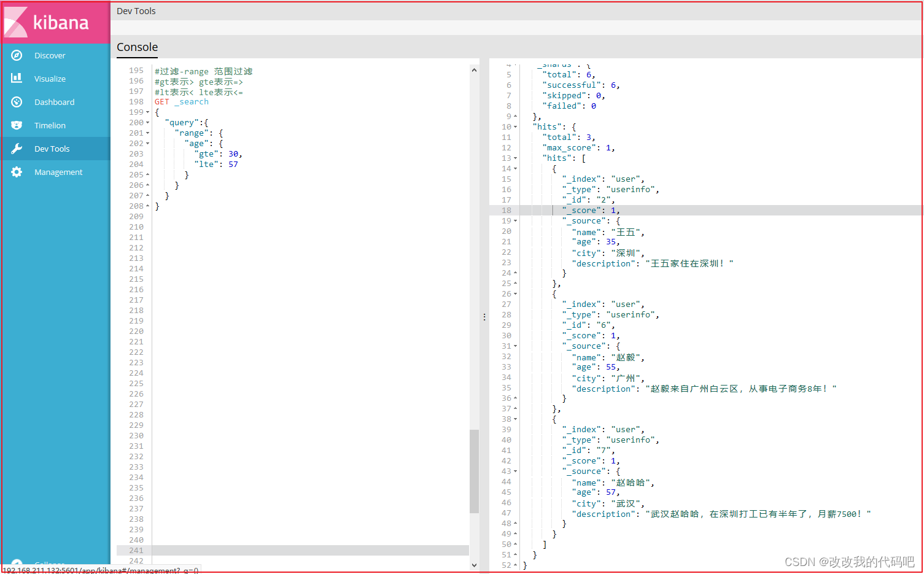Open Discover via its compass icon
The image size is (924, 574).
tap(17, 55)
